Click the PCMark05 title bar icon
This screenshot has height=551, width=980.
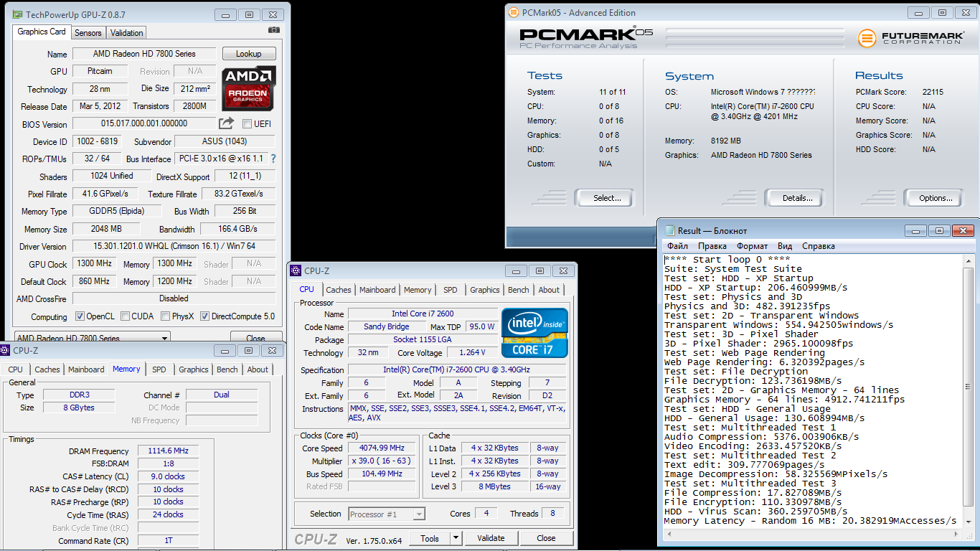(514, 12)
